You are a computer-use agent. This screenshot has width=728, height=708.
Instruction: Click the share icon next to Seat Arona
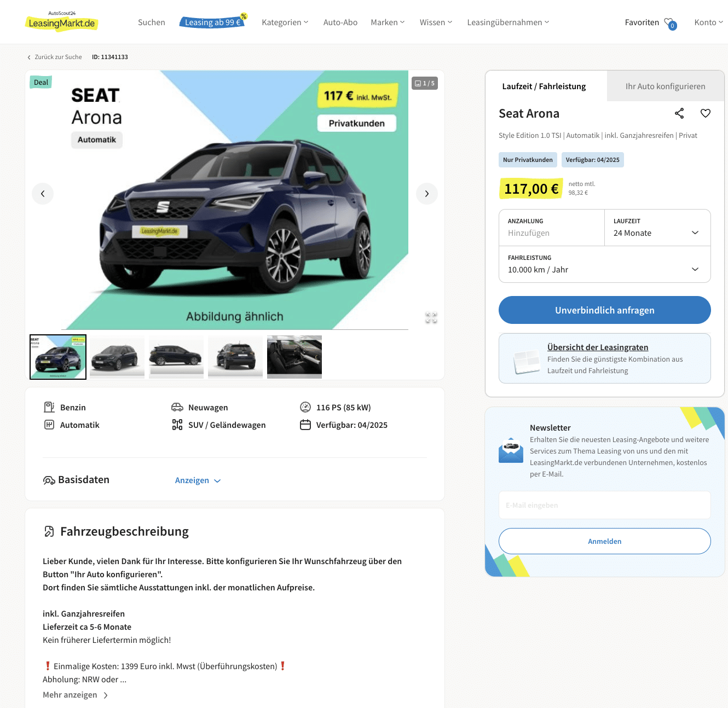[x=679, y=113]
